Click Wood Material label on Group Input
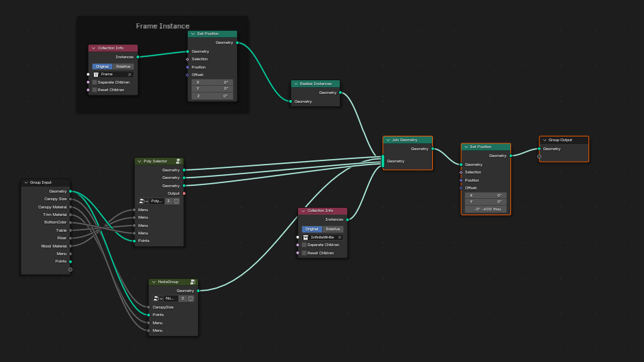This screenshot has height=362, width=644. pyautogui.click(x=54, y=246)
